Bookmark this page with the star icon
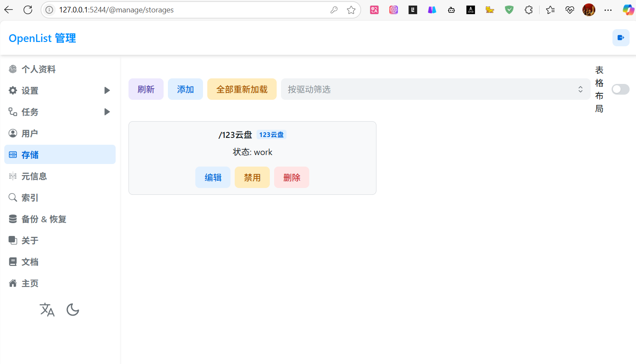 coord(351,10)
